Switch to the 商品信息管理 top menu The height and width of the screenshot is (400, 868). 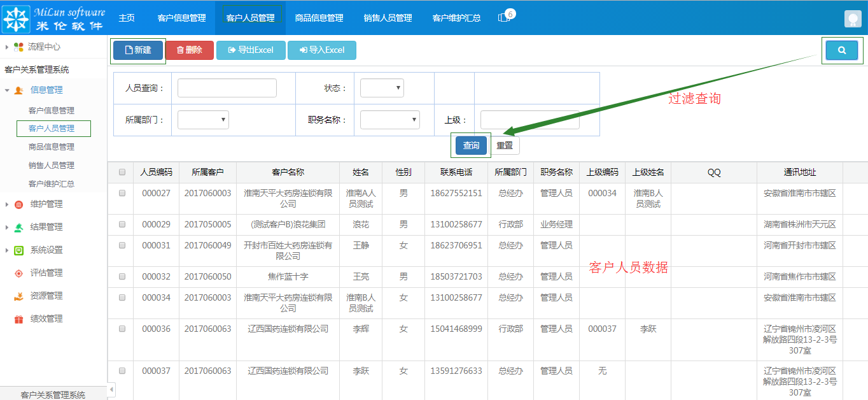(x=318, y=18)
